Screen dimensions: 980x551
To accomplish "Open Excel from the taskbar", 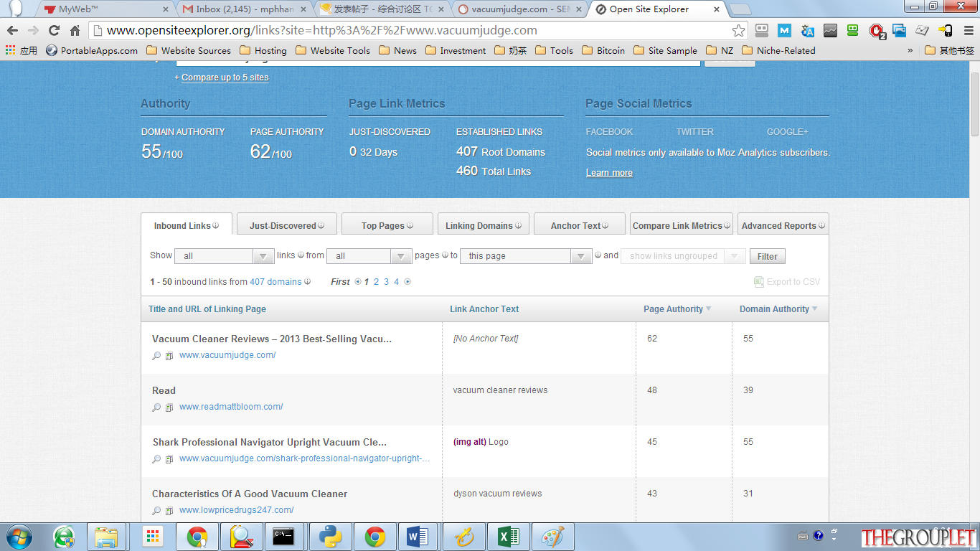I will click(508, 537).
